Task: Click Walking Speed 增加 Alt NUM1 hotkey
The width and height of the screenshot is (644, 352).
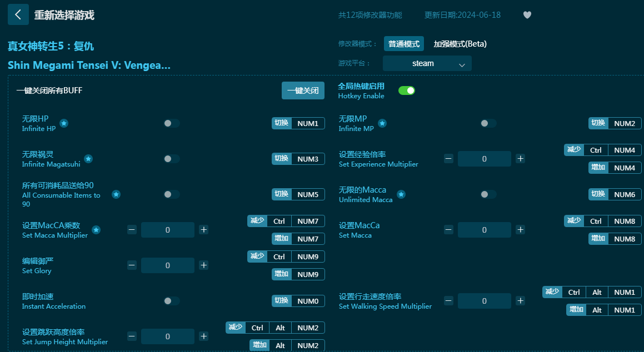Action: point(604,310)
